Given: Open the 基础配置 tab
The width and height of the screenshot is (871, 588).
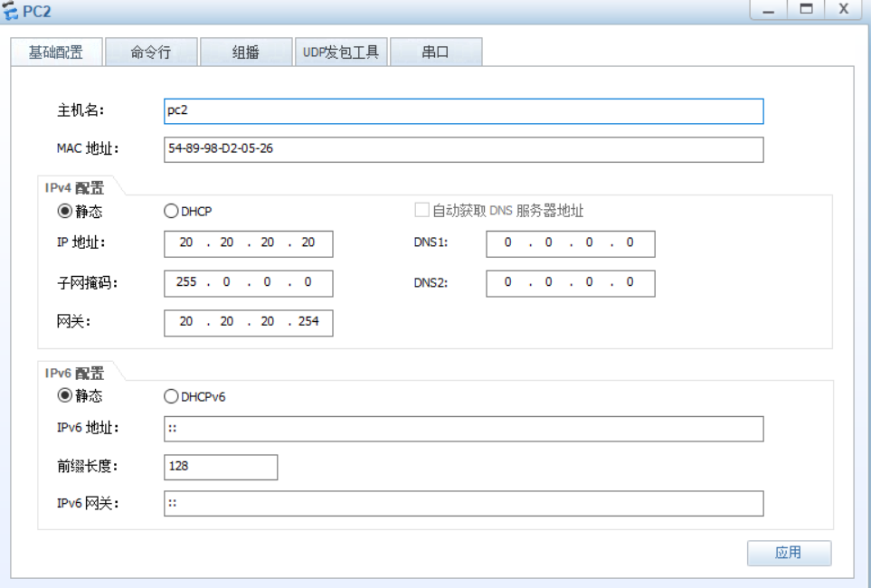Looking at the screenshot, I should coord(56,52).
